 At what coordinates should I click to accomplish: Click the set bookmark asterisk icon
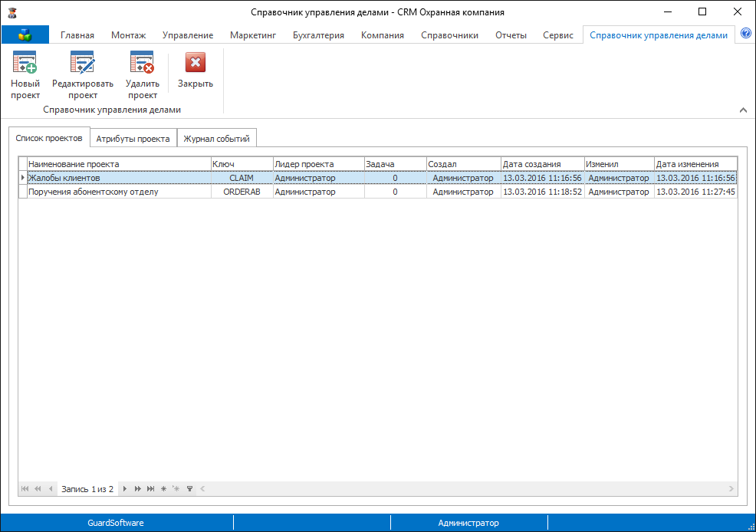pyautogui.click(x=163, y=488)
